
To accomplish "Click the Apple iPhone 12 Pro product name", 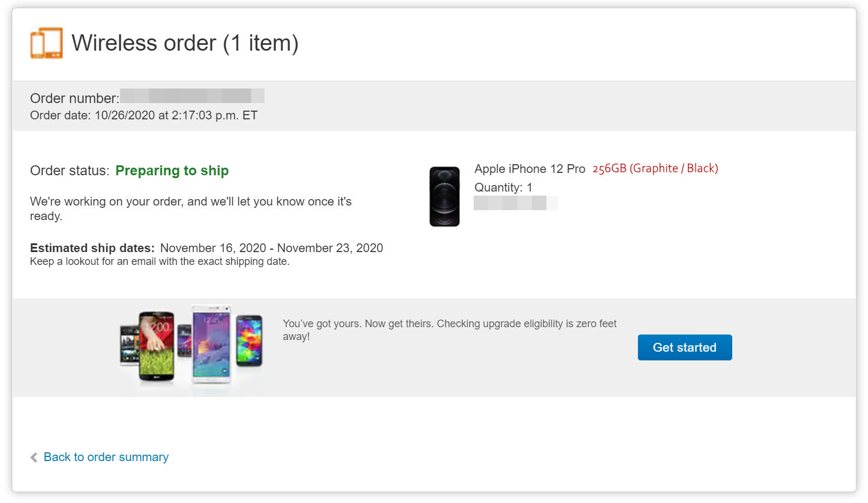I will 530,169.
